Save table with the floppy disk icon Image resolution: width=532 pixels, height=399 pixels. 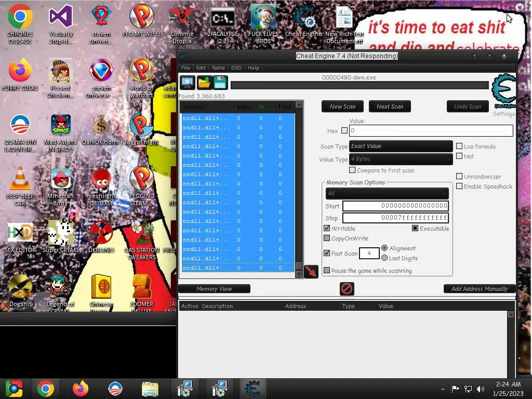(x=220, y=83)
